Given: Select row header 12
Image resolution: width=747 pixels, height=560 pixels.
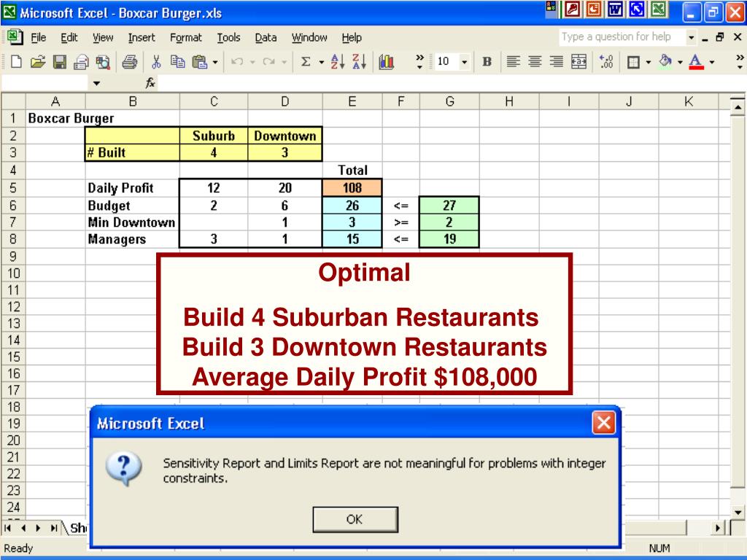Looking at the screenshot, I should 13,307.
